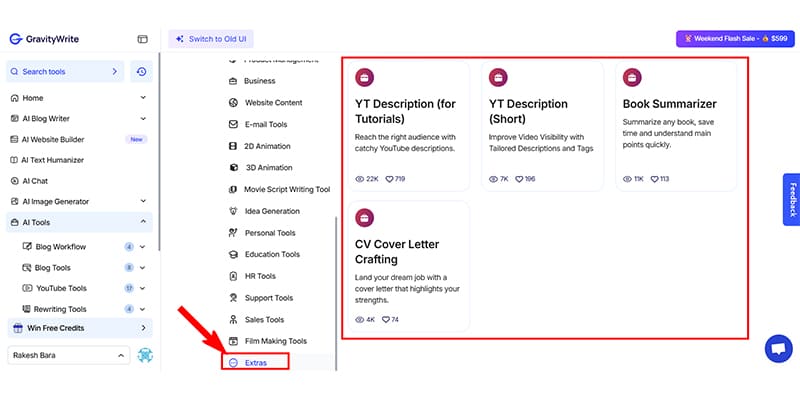Image resolution: width=800 pixels, height=400 pixels.
Task: Open recent history icon beside search
Action: click(x=141, y=72)
